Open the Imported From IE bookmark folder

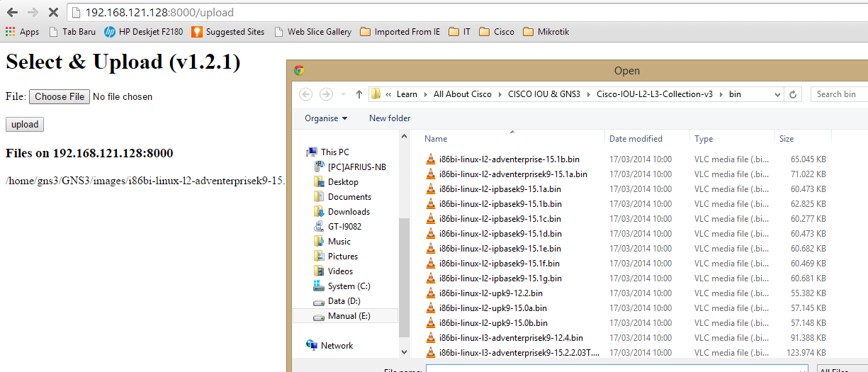[x=400, y=32]
